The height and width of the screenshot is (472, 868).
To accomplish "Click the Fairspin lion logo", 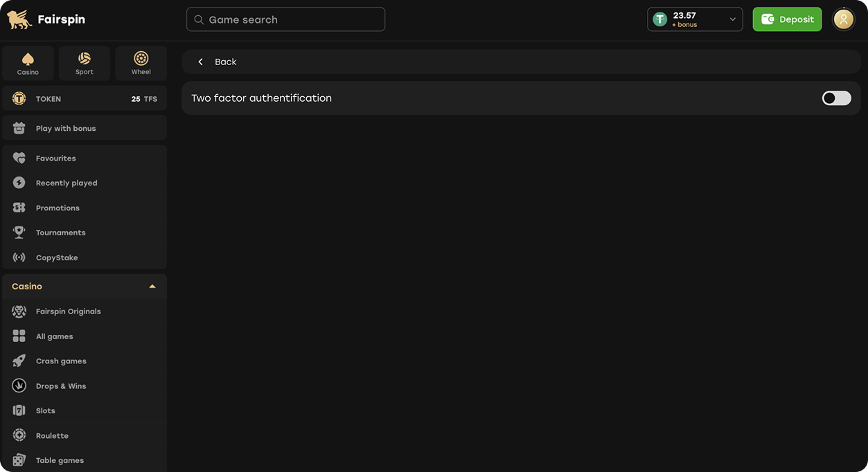I will [19, 19].
